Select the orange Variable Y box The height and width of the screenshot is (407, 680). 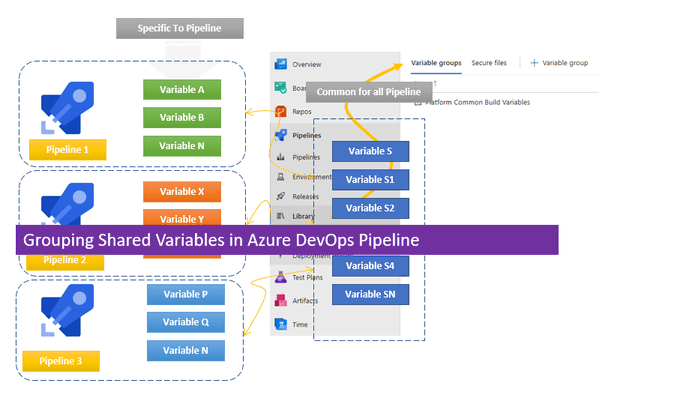182,217
